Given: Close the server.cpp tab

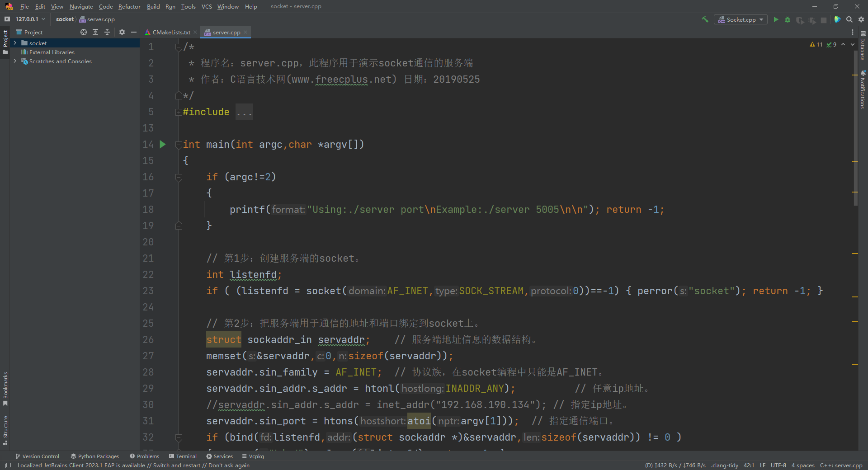Looking at the screenshot, I should (x=245, y=32).
